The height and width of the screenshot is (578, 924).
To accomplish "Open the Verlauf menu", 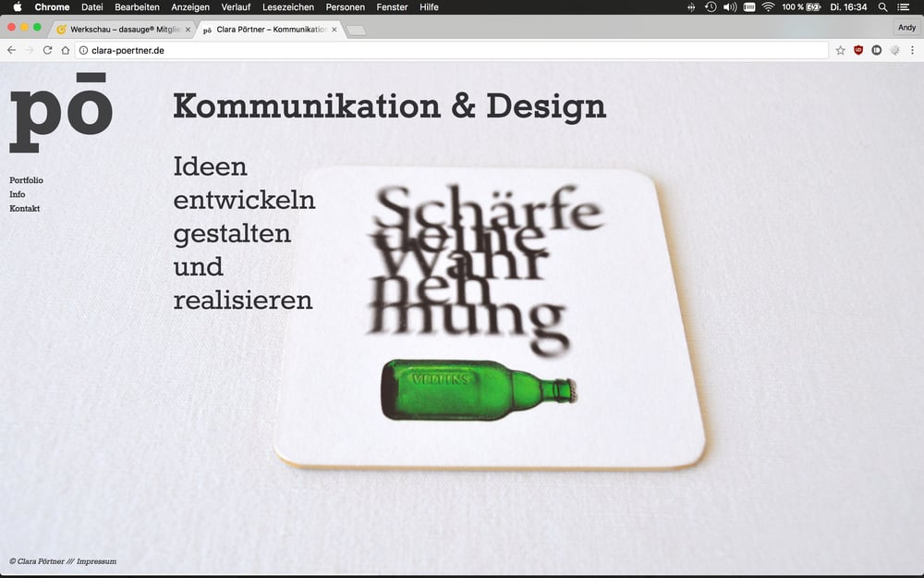I will pyautogui.click(x=236, y=7).
